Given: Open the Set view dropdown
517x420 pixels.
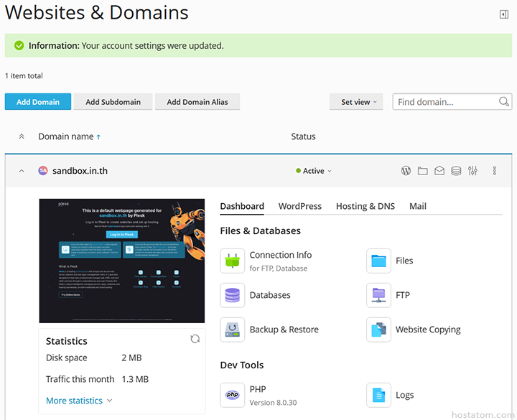Looking at the screenshot, I should [x=356, y=102].
